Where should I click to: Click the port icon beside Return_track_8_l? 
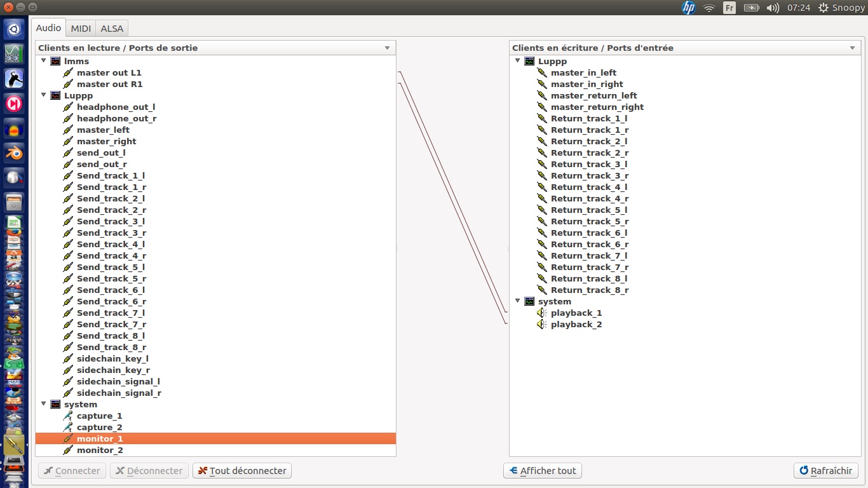(542, 278)
